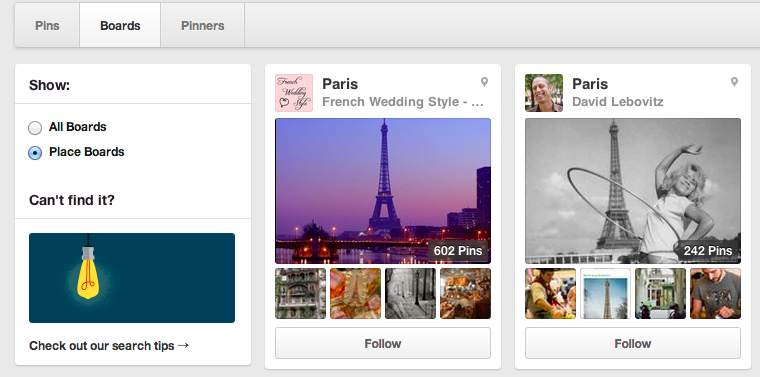
Task: Open the small Eiffel Tower blue sky thumbnail
Action: tap(605, 294)
